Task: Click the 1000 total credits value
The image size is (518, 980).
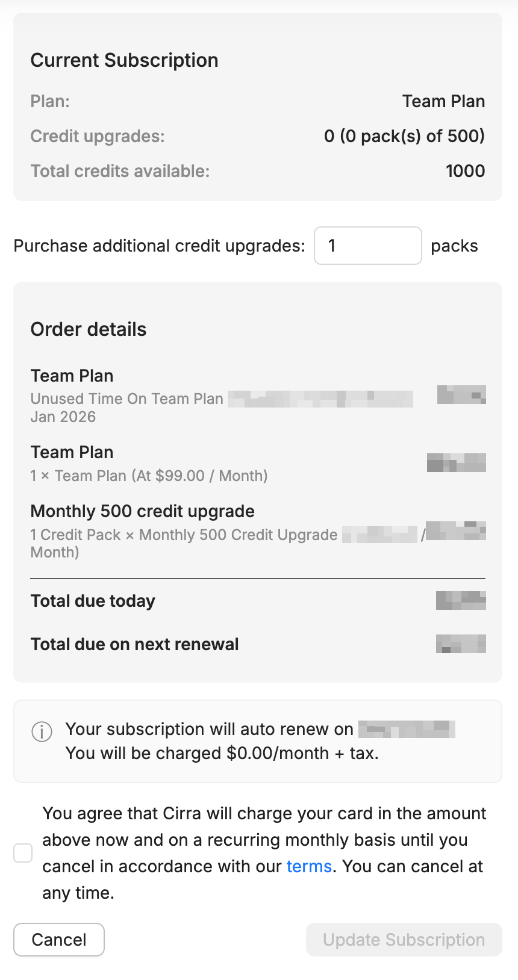Action: tap(465, 171)
